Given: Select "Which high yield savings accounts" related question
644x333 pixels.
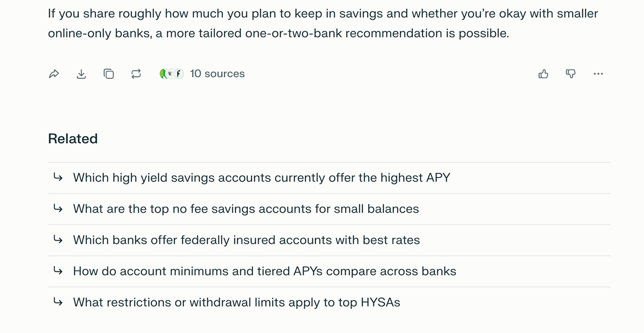Looking at the screenshot, I should pyautogui.click(x=261, y=177).
